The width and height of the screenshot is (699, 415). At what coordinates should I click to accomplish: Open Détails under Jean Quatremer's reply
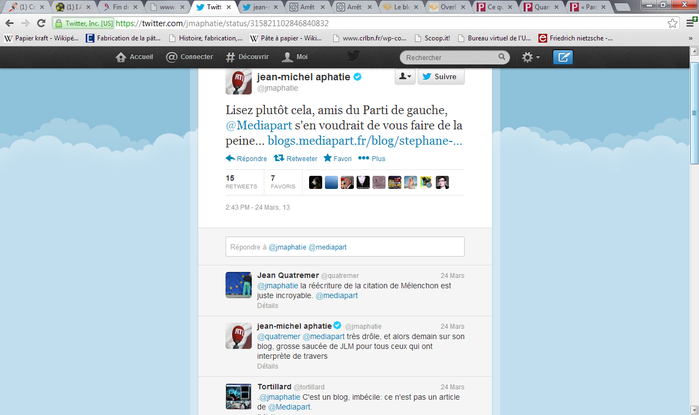(x=267, y=306)
